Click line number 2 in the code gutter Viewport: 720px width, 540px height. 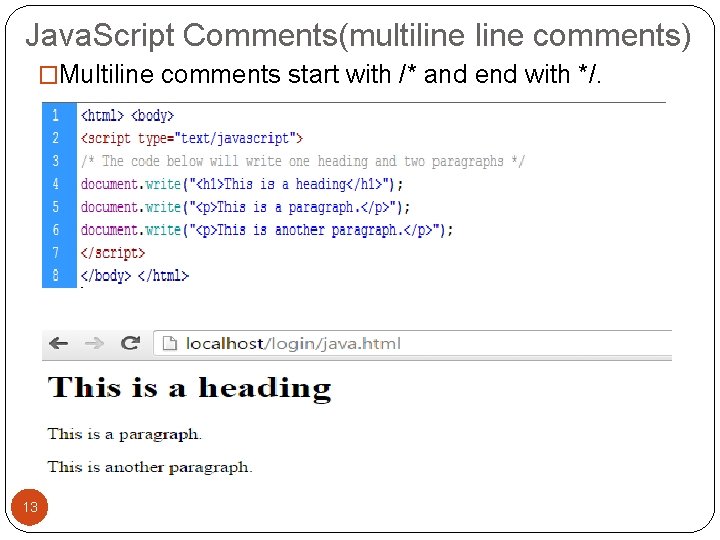[56, 138]
